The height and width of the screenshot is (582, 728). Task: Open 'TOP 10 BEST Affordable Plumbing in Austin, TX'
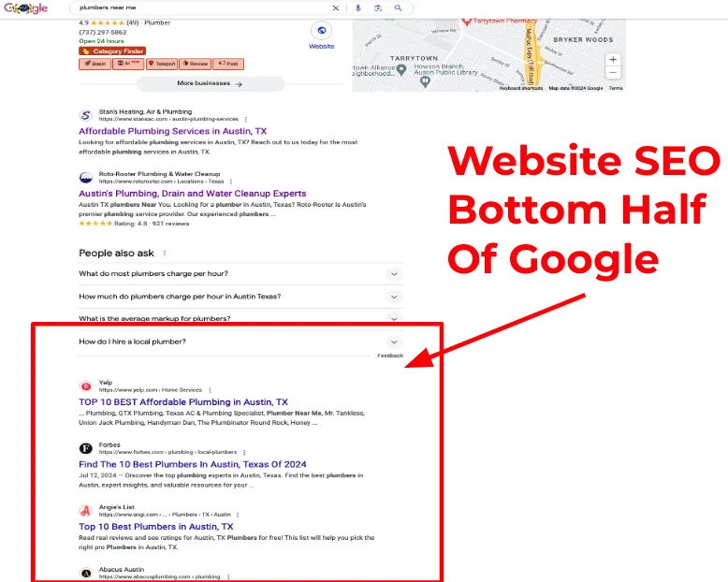183,402
